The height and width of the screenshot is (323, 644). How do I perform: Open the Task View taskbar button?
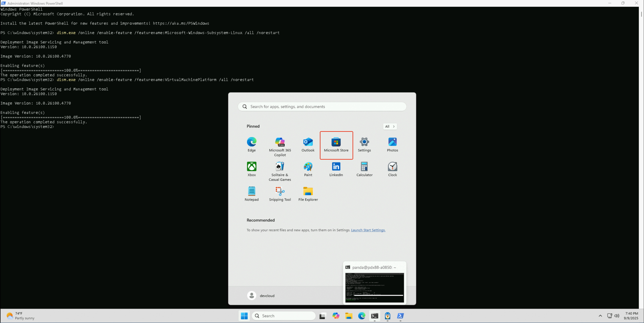pos(323,316)
